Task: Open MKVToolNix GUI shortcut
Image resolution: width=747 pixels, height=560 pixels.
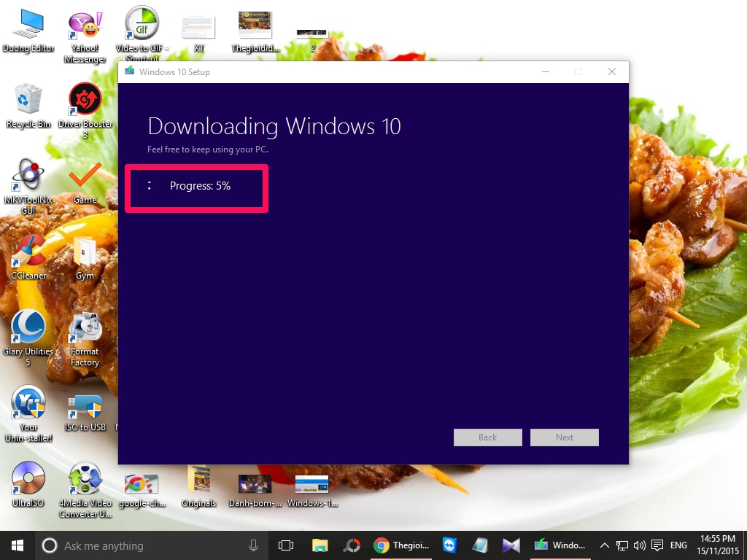Action: click(x=28, y=186)
